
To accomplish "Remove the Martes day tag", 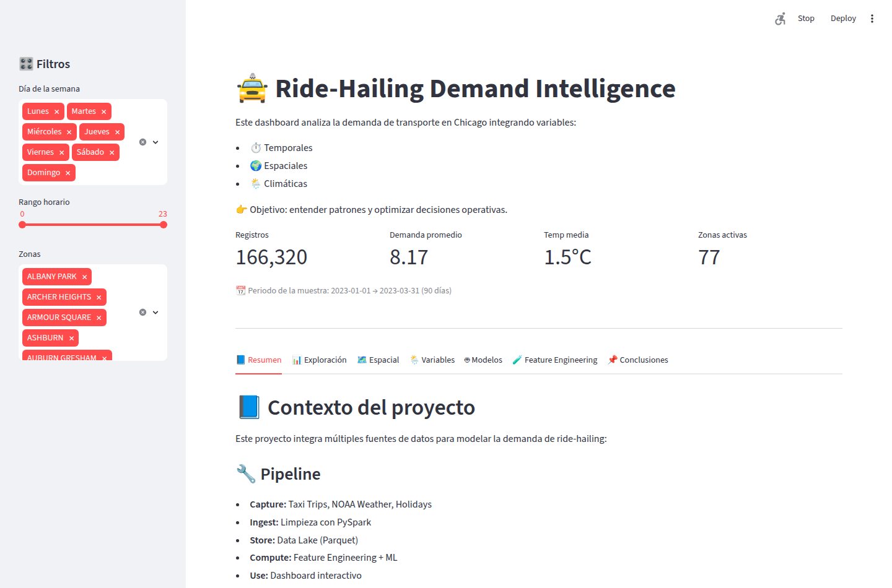I will tap(103, 112).
